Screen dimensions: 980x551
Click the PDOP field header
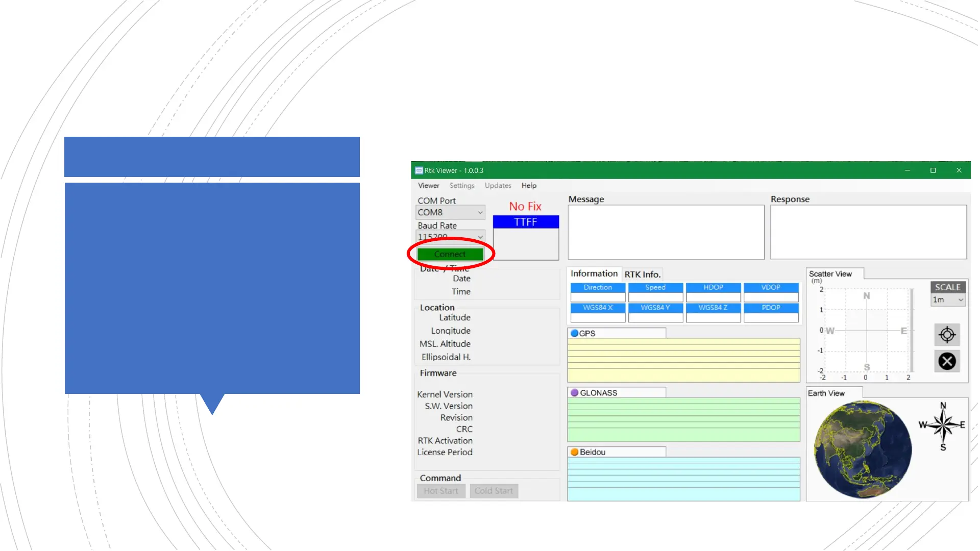[x=771, y=308]
